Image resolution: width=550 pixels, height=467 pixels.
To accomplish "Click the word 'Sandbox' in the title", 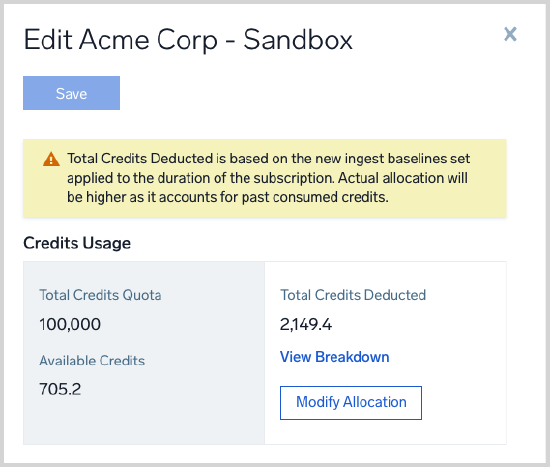I will click(298, 40).
